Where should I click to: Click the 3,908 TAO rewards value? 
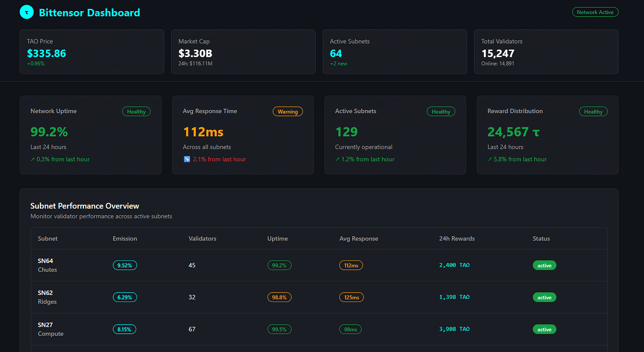point(455,329)
